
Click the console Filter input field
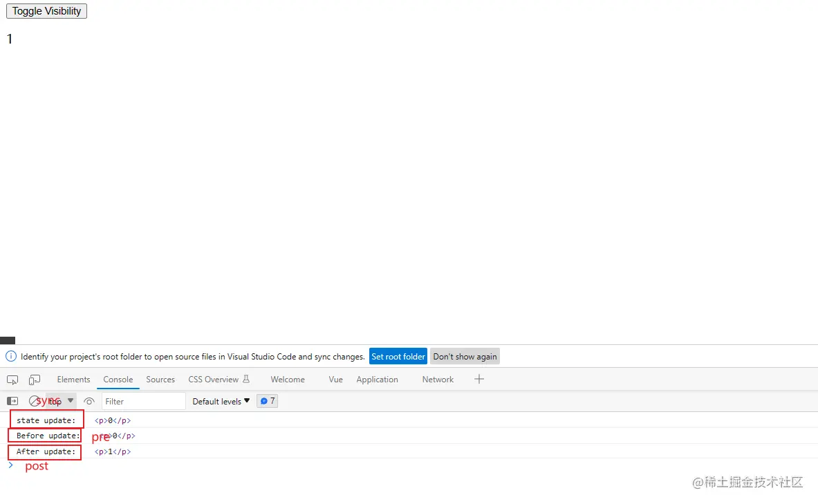143,401
